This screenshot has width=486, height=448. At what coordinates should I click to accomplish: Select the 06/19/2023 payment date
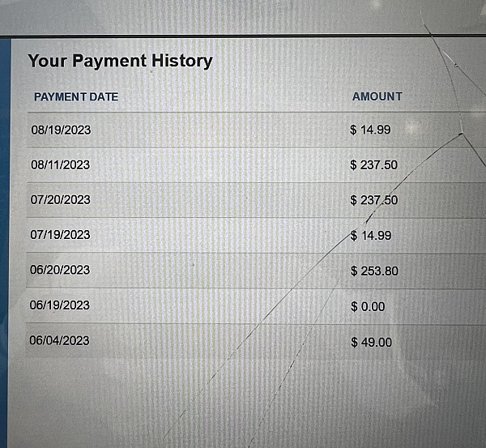tap(60, 305)
